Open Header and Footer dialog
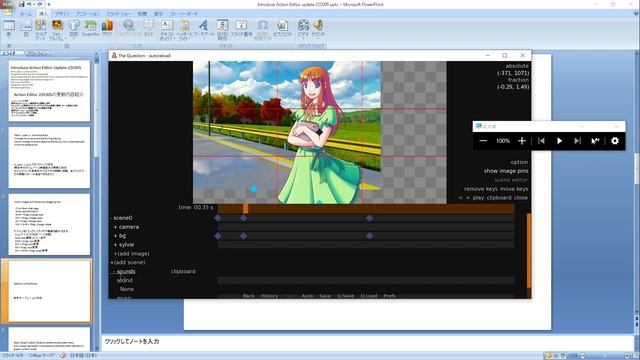 pos(184,29)
